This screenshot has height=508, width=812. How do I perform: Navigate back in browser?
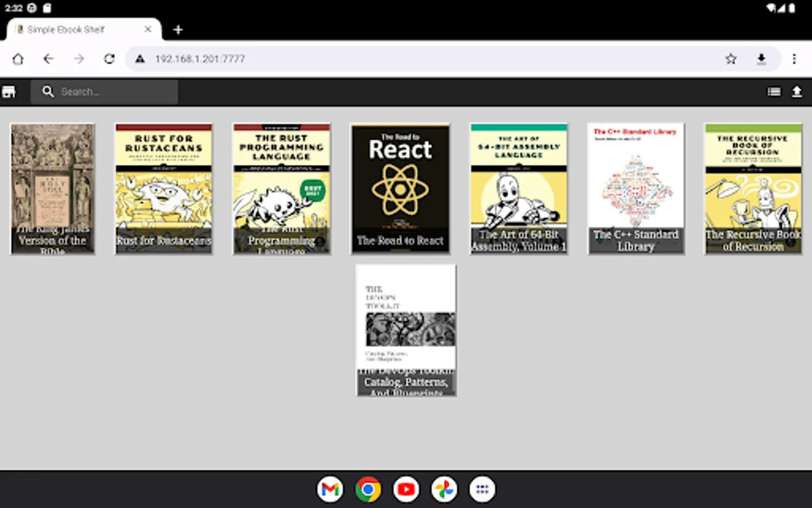pos(48,59)
